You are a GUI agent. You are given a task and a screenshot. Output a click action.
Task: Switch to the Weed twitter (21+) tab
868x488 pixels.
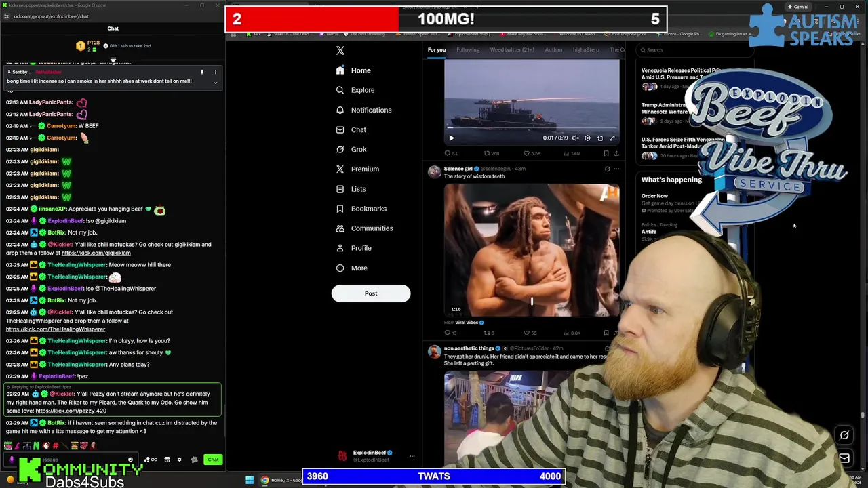(512, 49)
